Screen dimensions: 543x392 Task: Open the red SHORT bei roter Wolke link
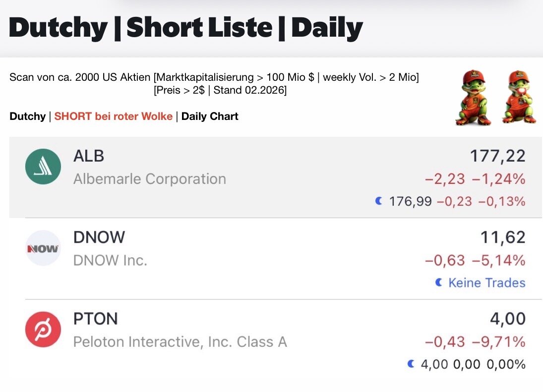pyautogui.click(x=114, y=116)
